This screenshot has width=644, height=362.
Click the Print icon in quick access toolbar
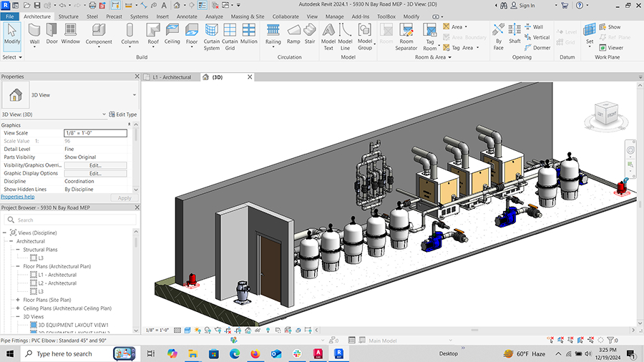pos(92,5)
